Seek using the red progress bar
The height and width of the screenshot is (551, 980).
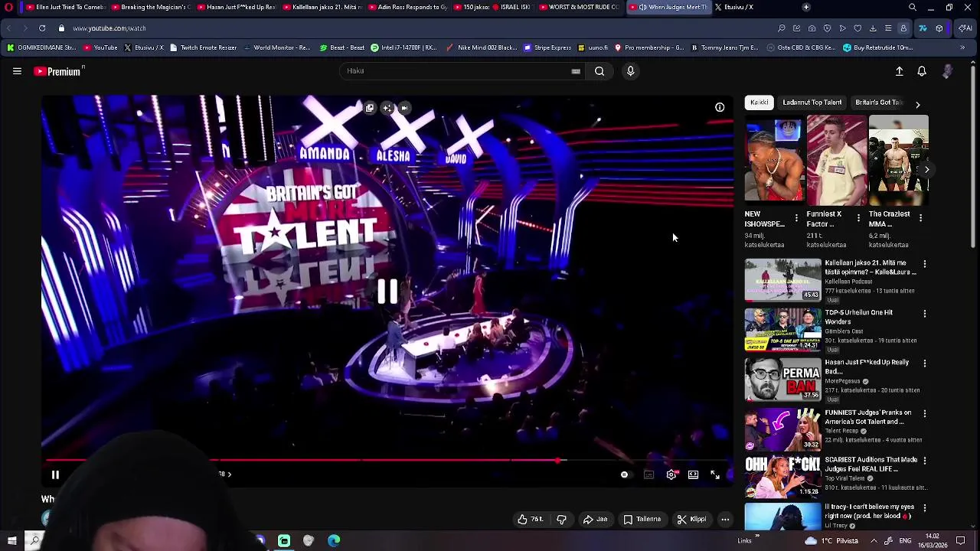tap(387, 461)
